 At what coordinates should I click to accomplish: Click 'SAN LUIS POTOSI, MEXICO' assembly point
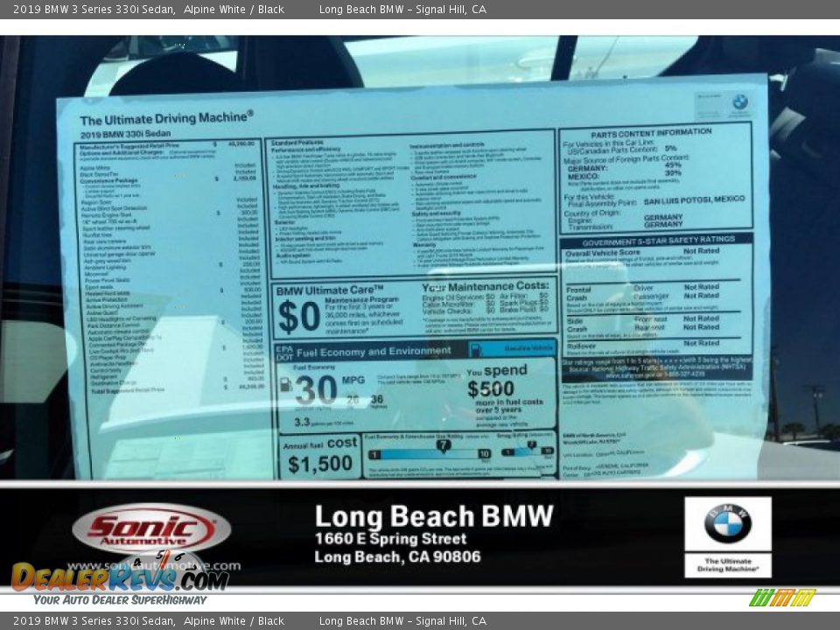(x=694, y=199)
